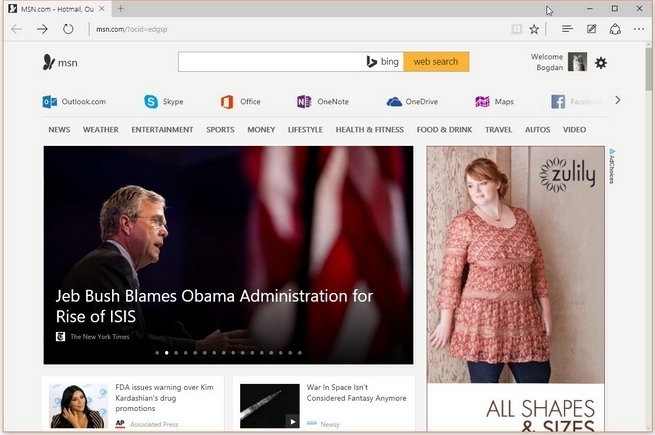Open a new tab with plus
Image resolution: width=655 pixels, height=435 pixels.
tap(121, 8)
